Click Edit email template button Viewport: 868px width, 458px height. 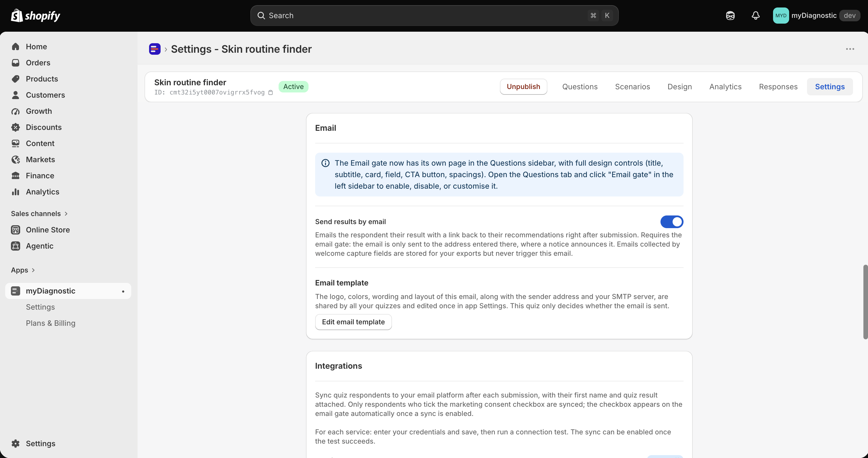pyautogui.click(x=353, y=322)
